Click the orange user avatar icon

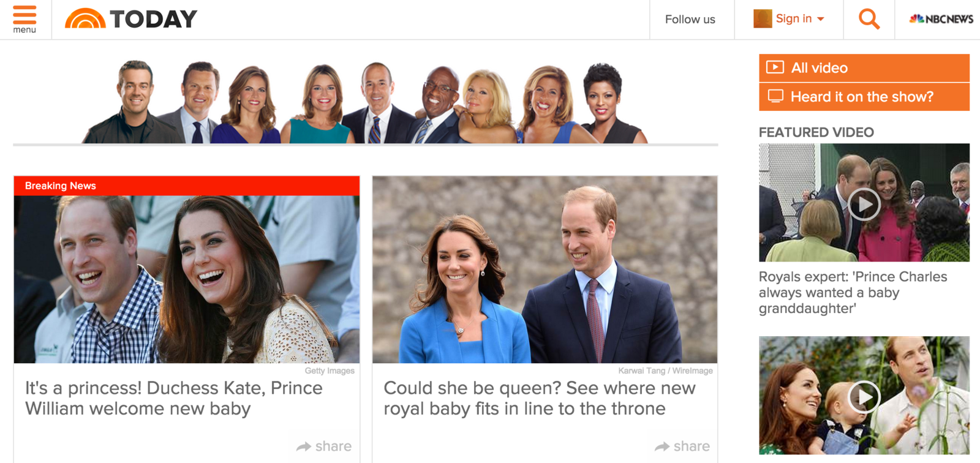pos(763,19)
